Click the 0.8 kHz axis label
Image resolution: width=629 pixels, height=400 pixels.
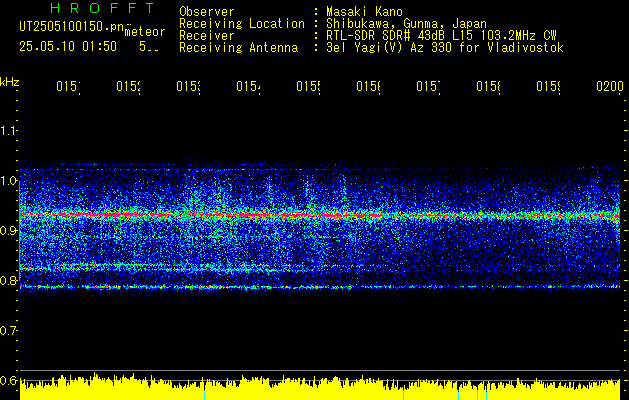[x=8, y=280]
